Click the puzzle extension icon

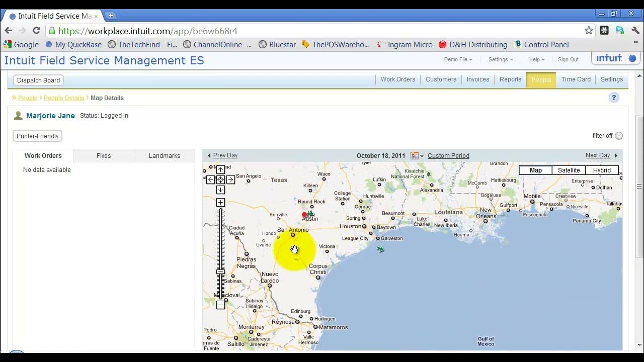point(604,31)
